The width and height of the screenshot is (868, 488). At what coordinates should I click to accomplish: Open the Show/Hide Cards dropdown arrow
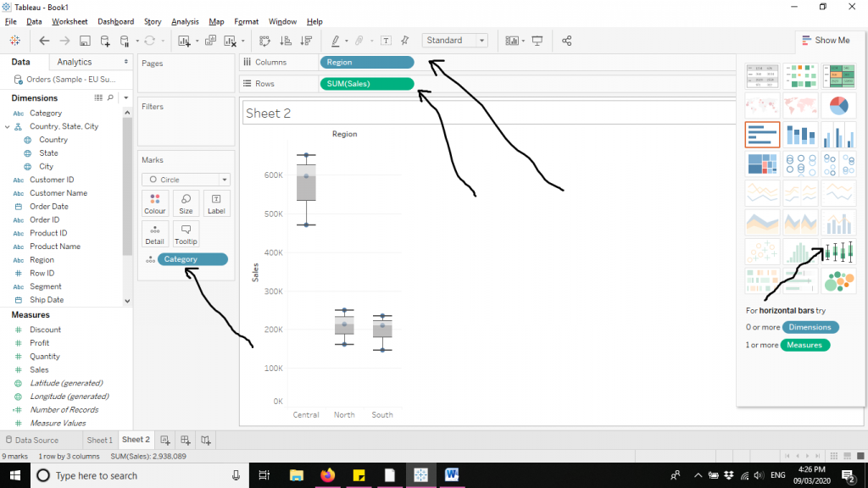(x=523, y=41)
